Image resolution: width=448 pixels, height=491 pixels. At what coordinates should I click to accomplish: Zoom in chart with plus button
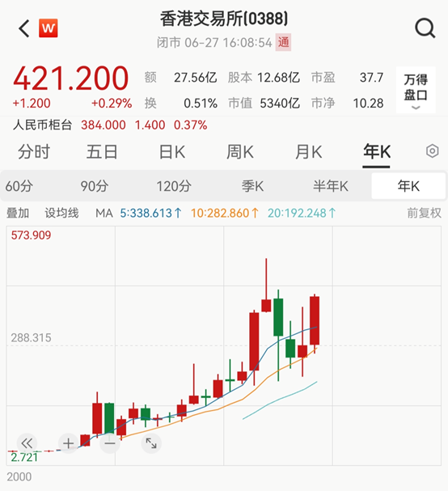(x=68, y=443)
